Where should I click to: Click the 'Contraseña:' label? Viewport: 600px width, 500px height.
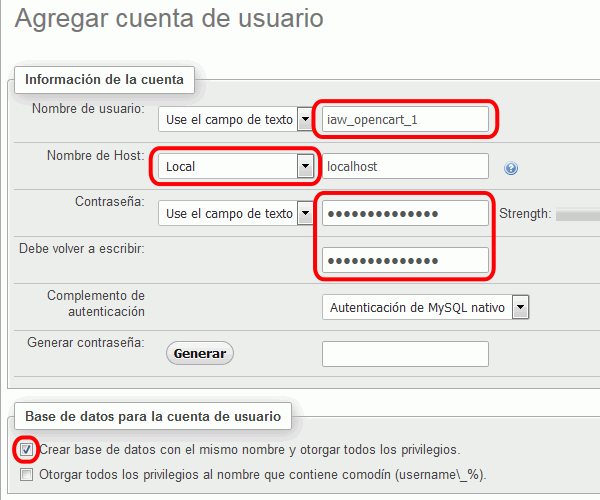coord(110,202)
